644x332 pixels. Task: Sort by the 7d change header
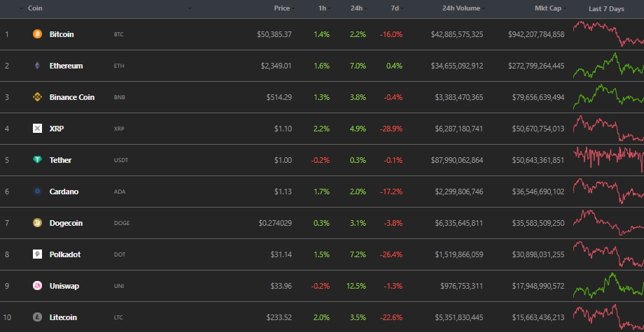tap(394, 8)
